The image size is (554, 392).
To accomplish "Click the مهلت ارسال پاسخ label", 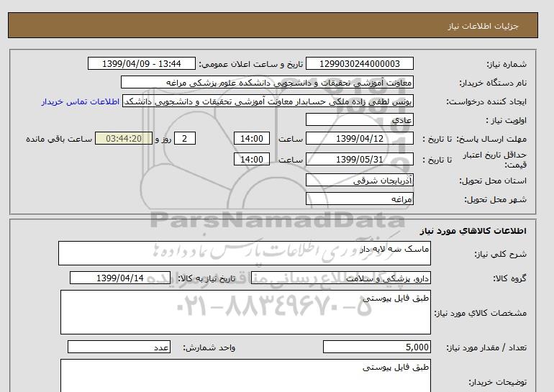I will point(493,139).
